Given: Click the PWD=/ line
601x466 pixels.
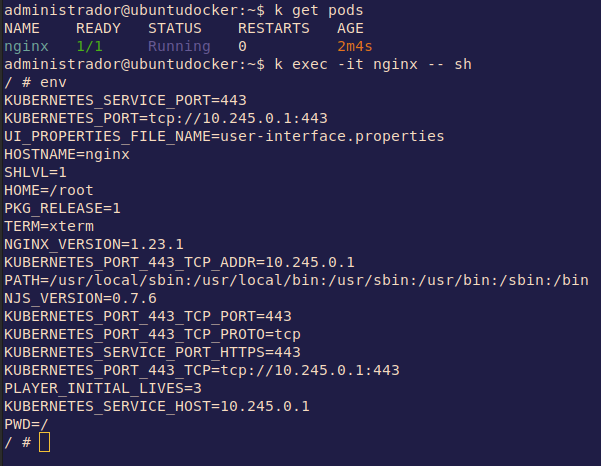Looking at the screenshot, I should (26, 424).
